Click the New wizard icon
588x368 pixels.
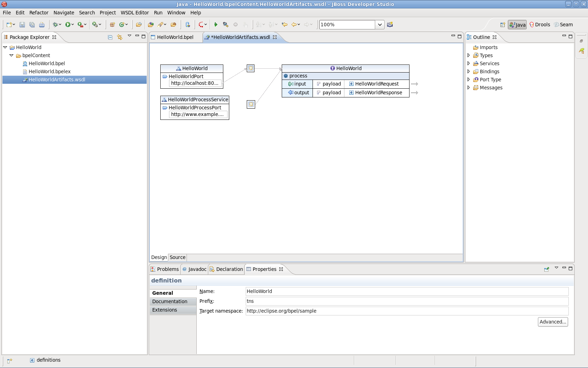(x=9, y=25)
